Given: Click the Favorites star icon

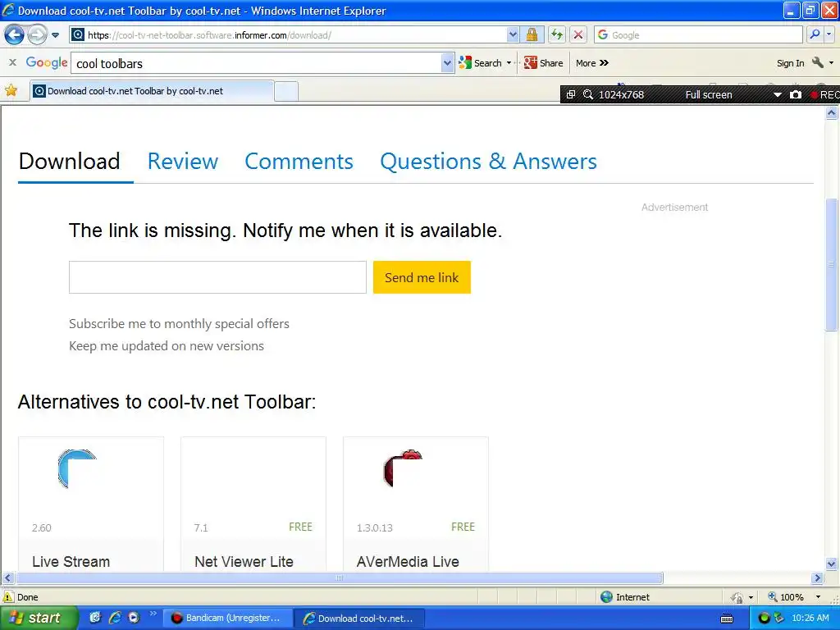Looking at the screenshot, I should tap(11, 90).
